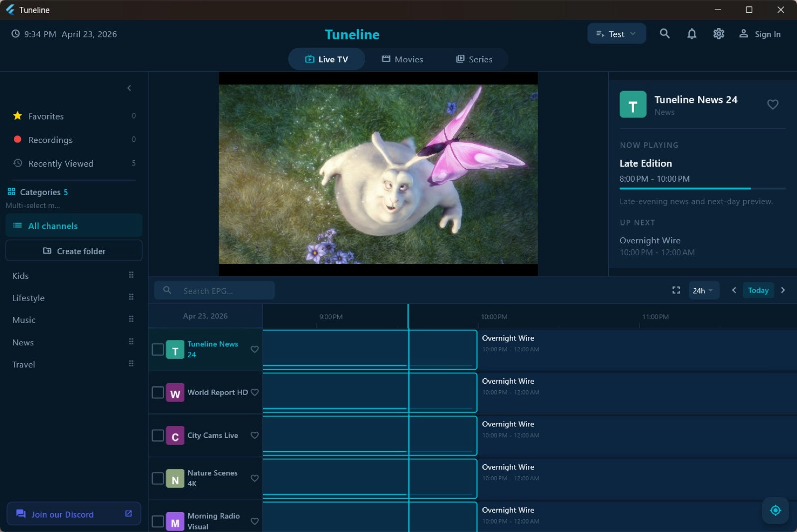Check the Morning Radio Visual checkbox

click(x=157, y=521)
